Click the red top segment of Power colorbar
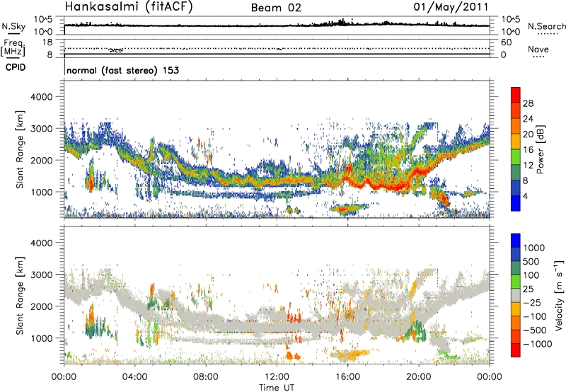566x392 pixels. pyautogui.click(x=516, y=95)
